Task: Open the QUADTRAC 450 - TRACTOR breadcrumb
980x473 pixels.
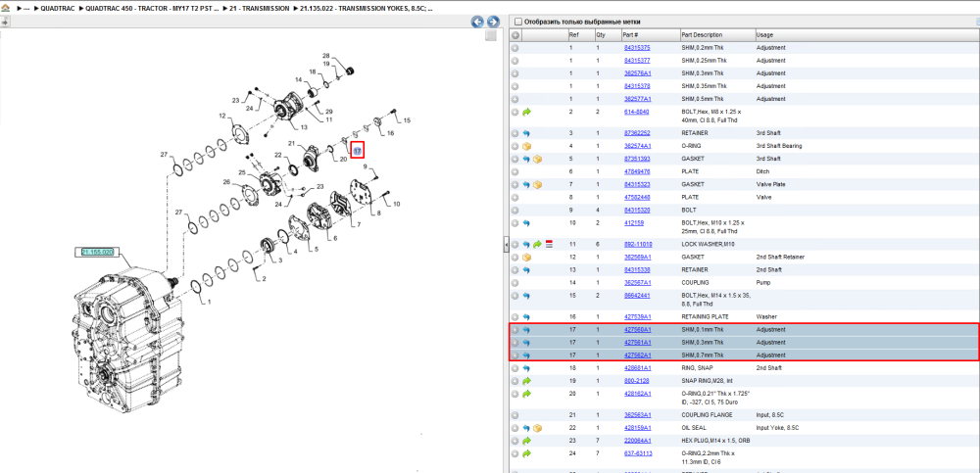Action: pyautogui.click(x=150, y=10)
